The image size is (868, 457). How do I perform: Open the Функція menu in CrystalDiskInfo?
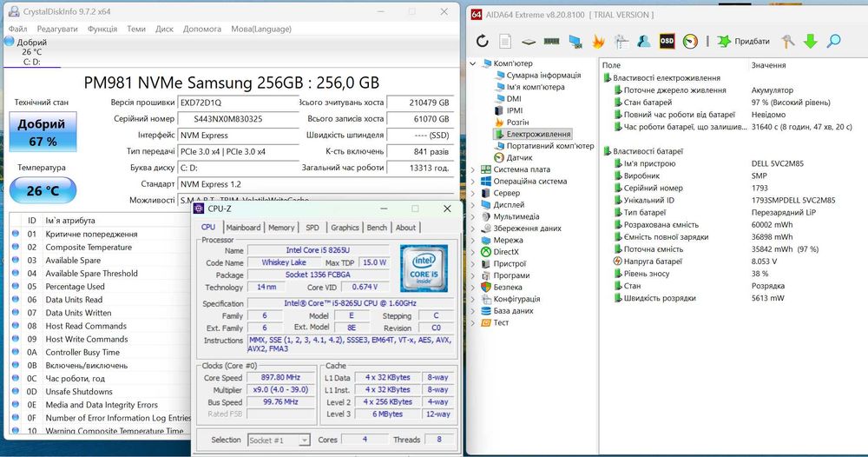tap(102, 29)
